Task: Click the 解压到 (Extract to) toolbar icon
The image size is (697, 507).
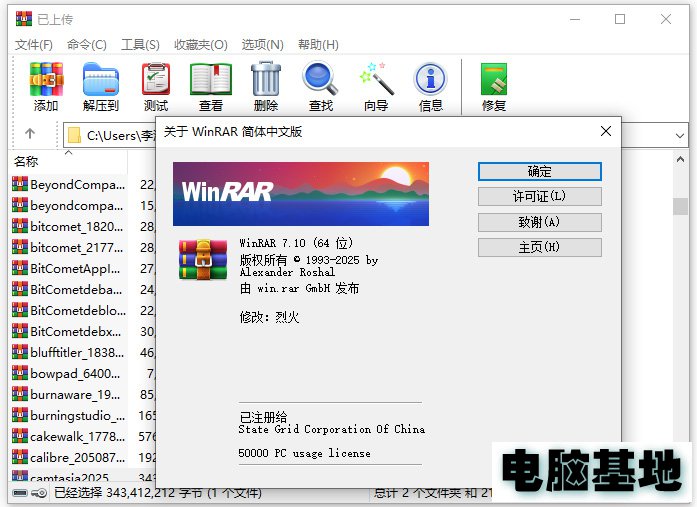Action: (x=101, y=80)
